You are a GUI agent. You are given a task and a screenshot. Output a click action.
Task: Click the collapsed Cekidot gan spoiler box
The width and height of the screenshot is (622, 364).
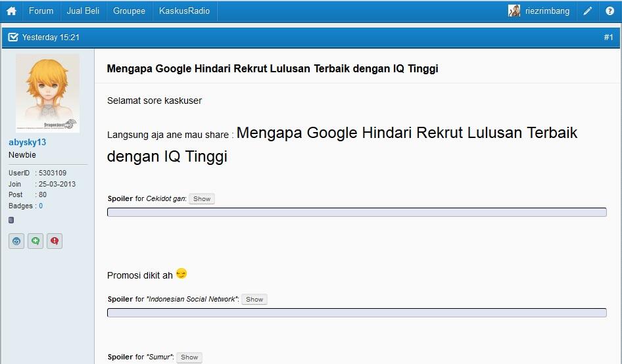click(356, 212)
